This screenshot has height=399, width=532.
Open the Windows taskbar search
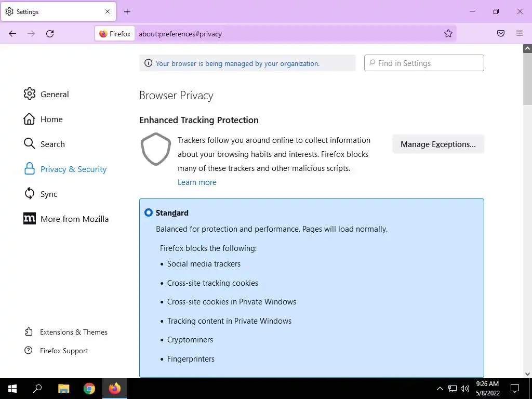point(37,389)
